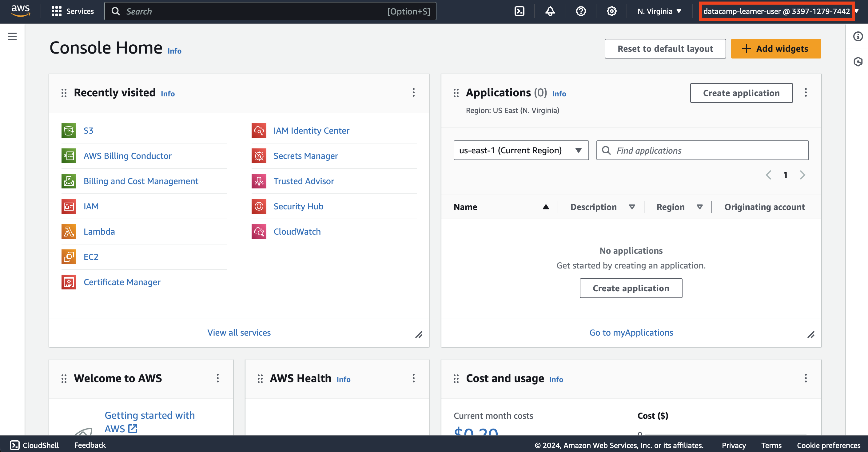The width and height of the screenshot is (868, 452).
Task: Open the help question mark menu
Action: tap(581, 11)
